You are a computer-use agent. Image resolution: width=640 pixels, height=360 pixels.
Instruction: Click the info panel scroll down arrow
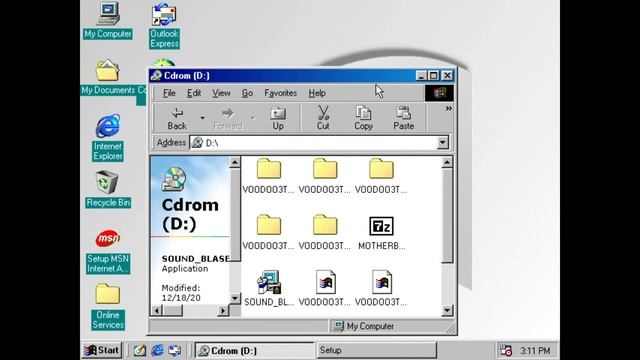point(235,298)
